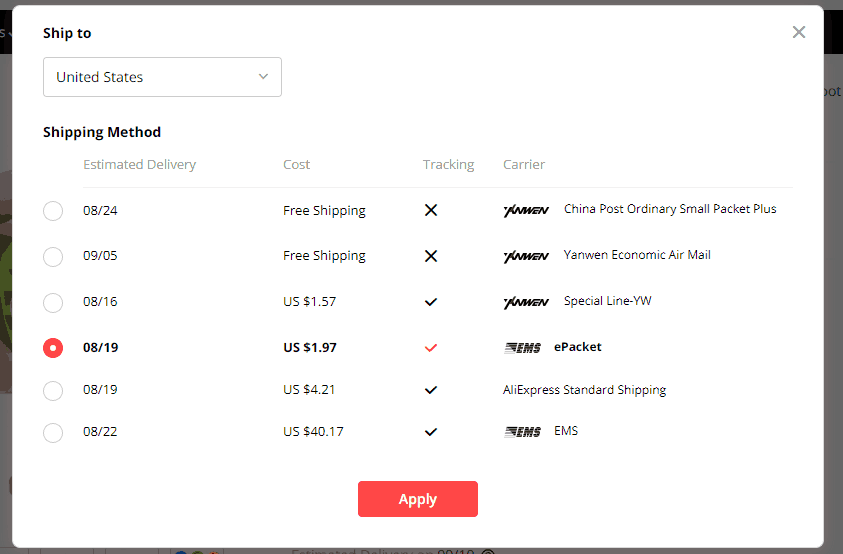
Task: Click the AliExpress Standard Shipping carrier label
Action: point(584,390)
